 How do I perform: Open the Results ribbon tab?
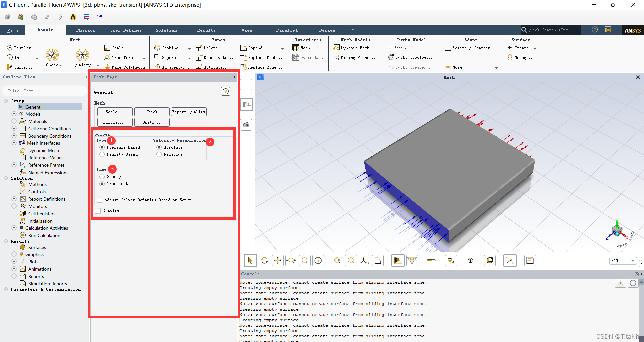point(206,30)
